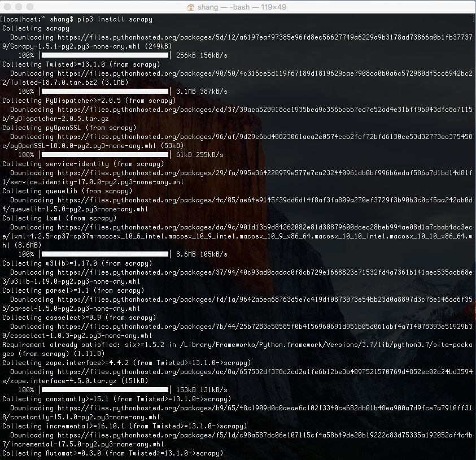Image resolution: width=476 pixels, height=460 pixels.
Task: Click the progress bar showing 8.6MB 105kB/s
Action: coord(104,254)
